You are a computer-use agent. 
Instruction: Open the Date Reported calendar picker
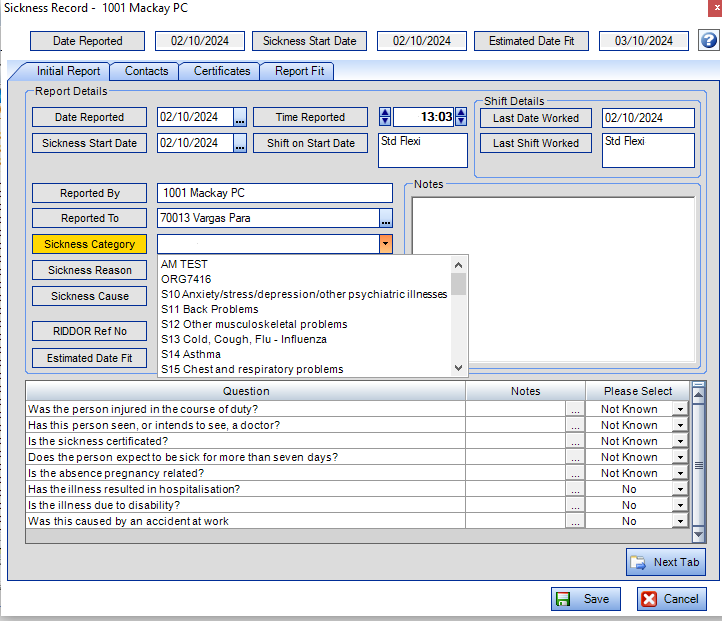tap(240, 118)
